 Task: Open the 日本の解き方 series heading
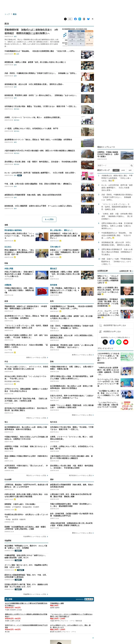point(55,247)
